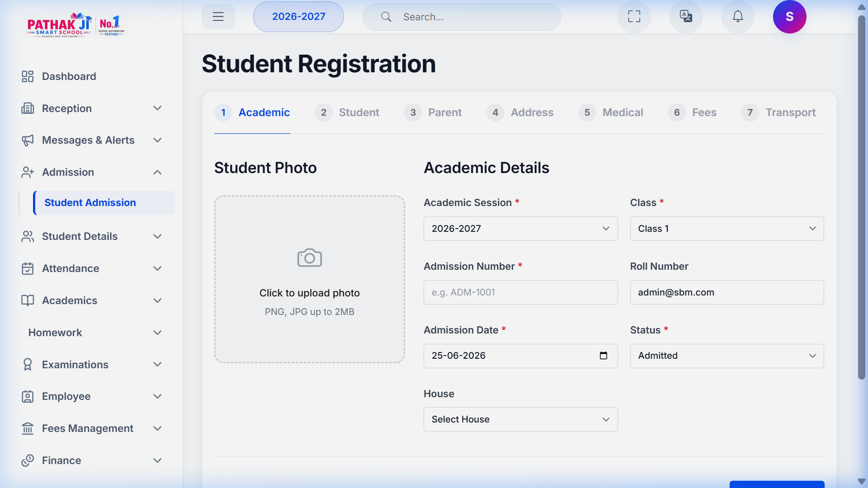Focus the Search input field
The height and width of the screenshot is (488, 868).
coord(462,17)
